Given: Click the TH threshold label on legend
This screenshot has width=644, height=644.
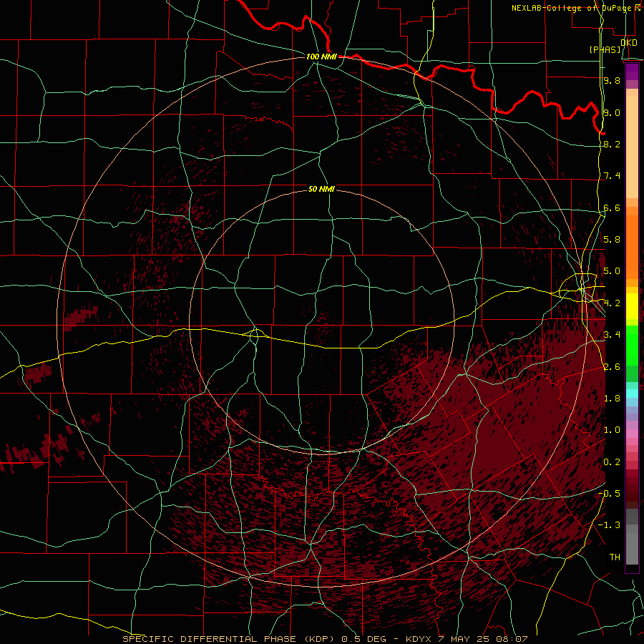Looking at the screenshot, I should (x=615, y=557).
